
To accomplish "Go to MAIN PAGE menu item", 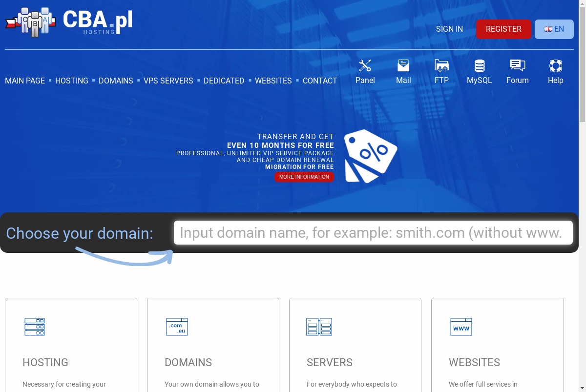I will click(25, 81).
